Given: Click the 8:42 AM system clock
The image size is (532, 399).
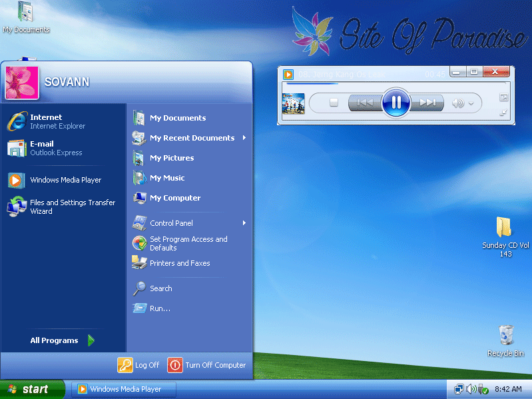Looking at the screenshot, I should pyautogui.click(x=508, y=389).
